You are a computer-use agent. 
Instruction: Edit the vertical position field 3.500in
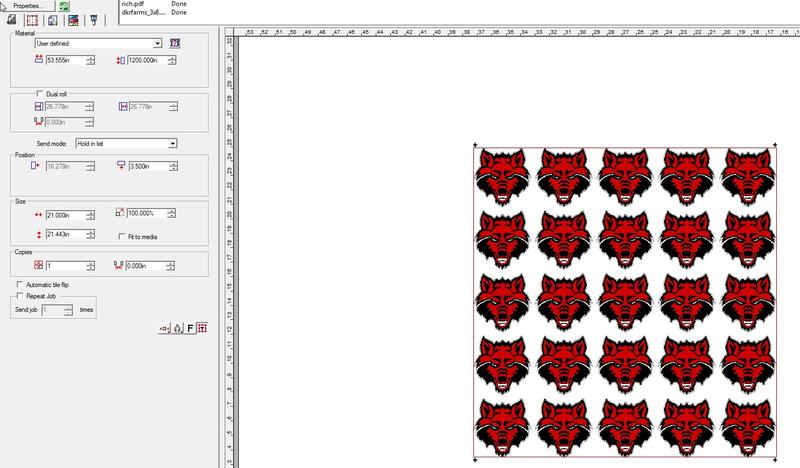148,166
